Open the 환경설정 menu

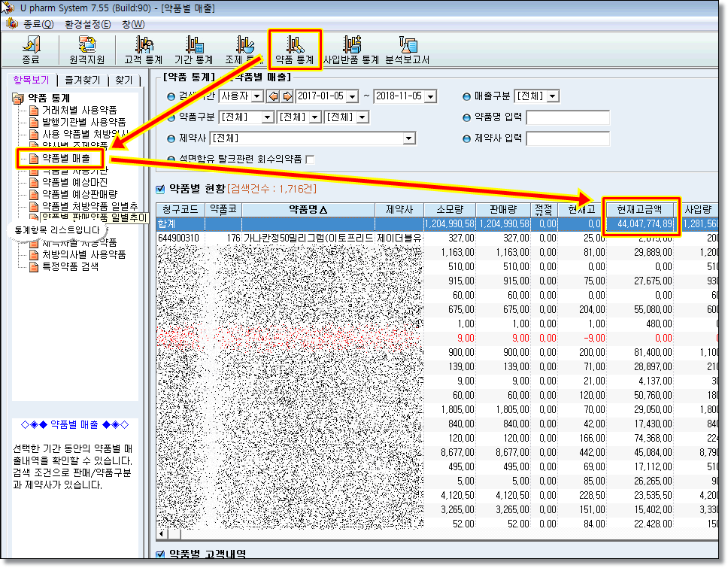coord(87,24)
